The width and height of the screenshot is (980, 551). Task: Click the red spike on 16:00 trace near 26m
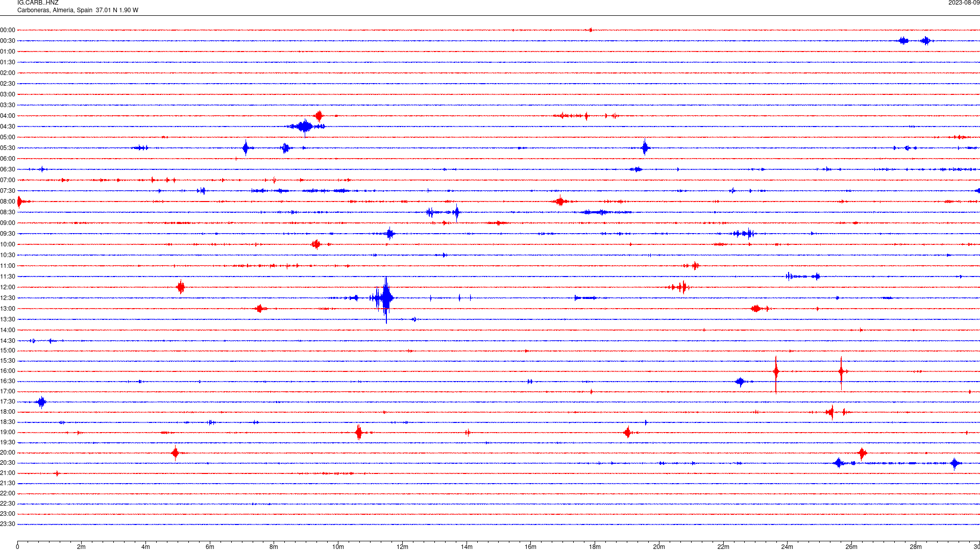click(841, 372)
